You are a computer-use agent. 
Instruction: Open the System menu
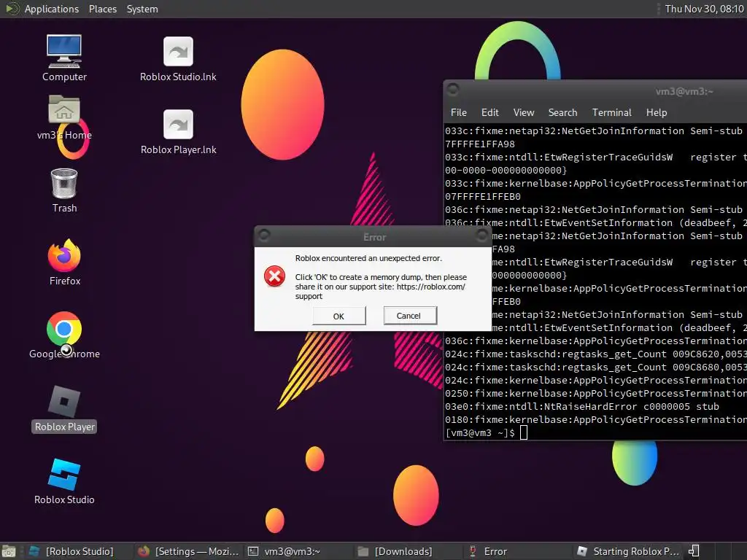142,9
